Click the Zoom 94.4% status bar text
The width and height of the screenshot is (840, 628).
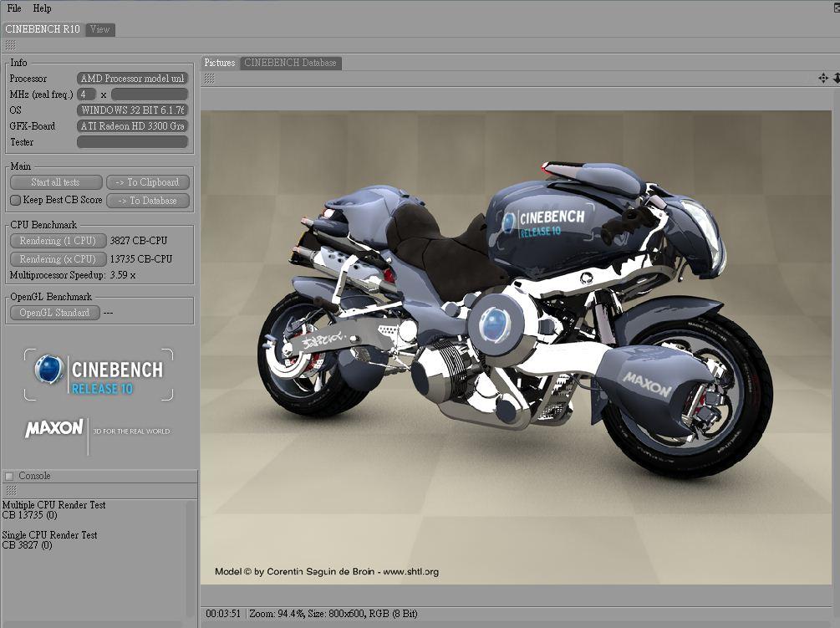point(277,614)
